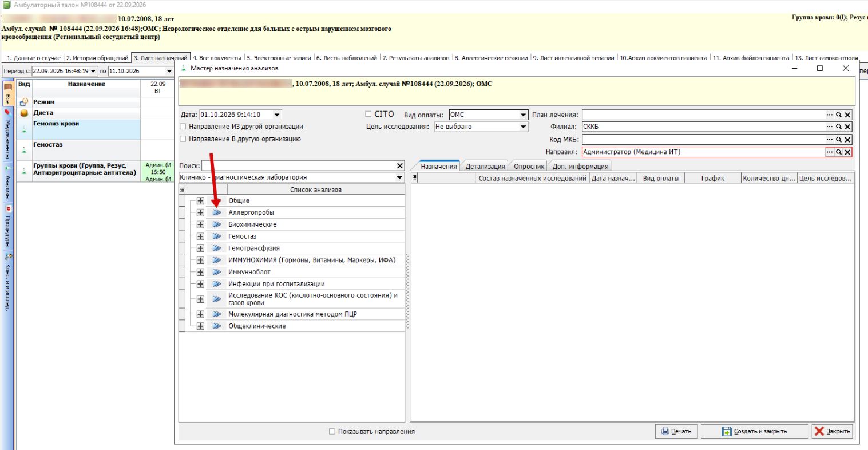
Task: Switch to 2. История обращений tab
Action: tap(97, 58)
